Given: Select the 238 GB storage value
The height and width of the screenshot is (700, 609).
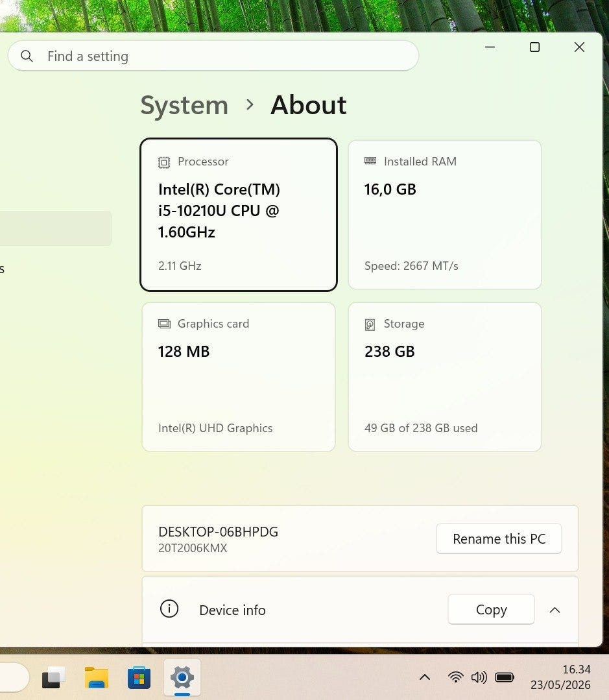Looking at the screenshot, I should point(390,352).
